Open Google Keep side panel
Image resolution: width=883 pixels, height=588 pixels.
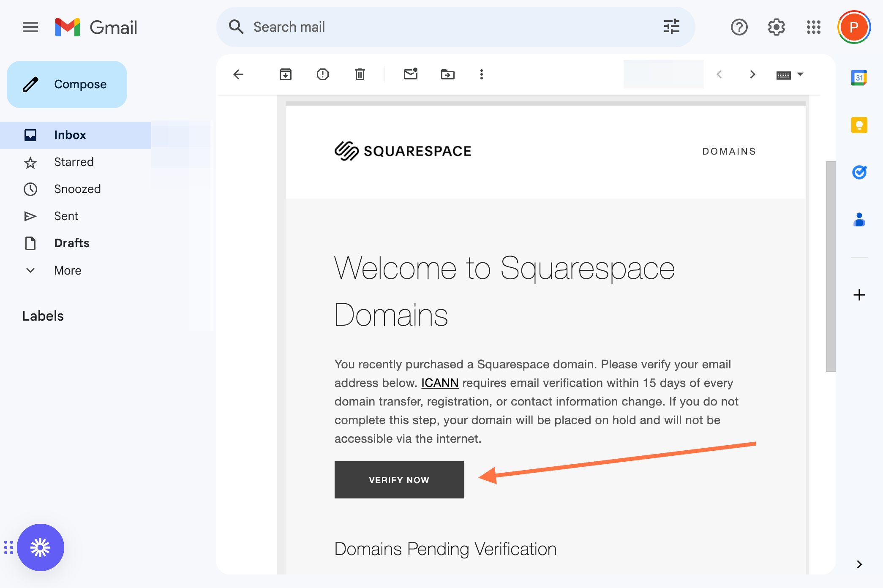(859, 125)
